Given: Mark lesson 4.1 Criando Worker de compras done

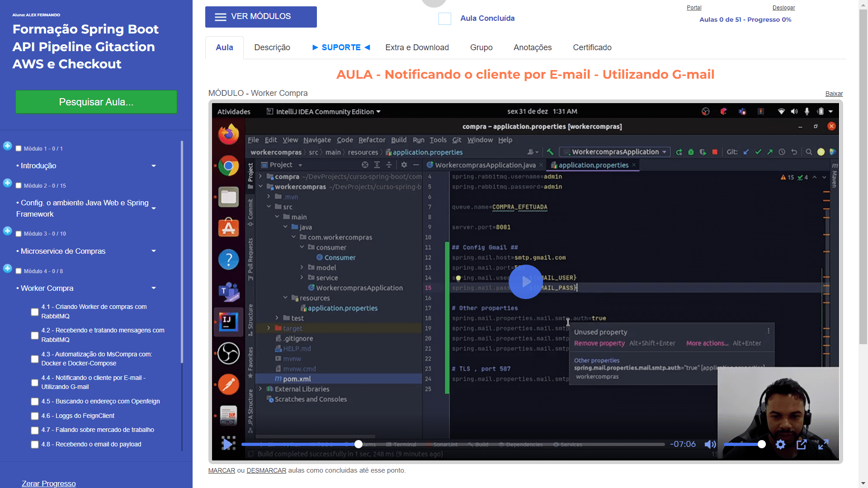Looking at the screenshot, I should (35, 312).
